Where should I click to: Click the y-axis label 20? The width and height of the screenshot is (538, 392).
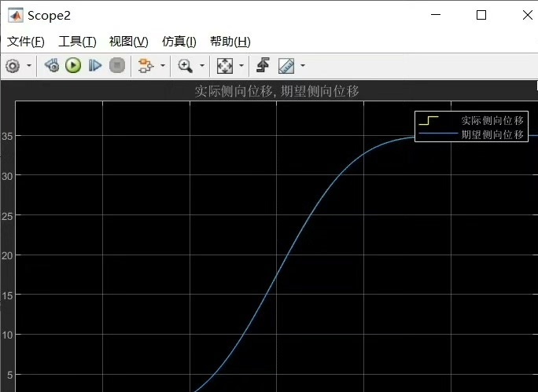click(x=7, y=255)
